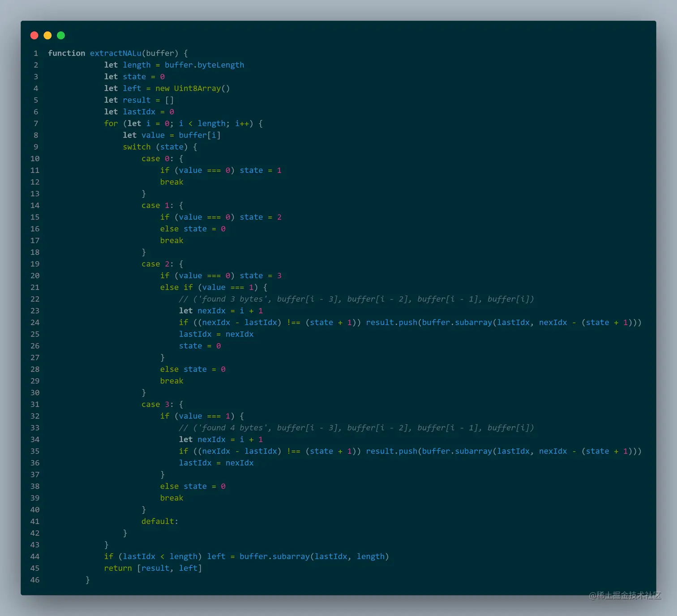The width and height of the screenshot is (677, 616).
Task: Click the 'default:' label
Action: coord(160,521)
